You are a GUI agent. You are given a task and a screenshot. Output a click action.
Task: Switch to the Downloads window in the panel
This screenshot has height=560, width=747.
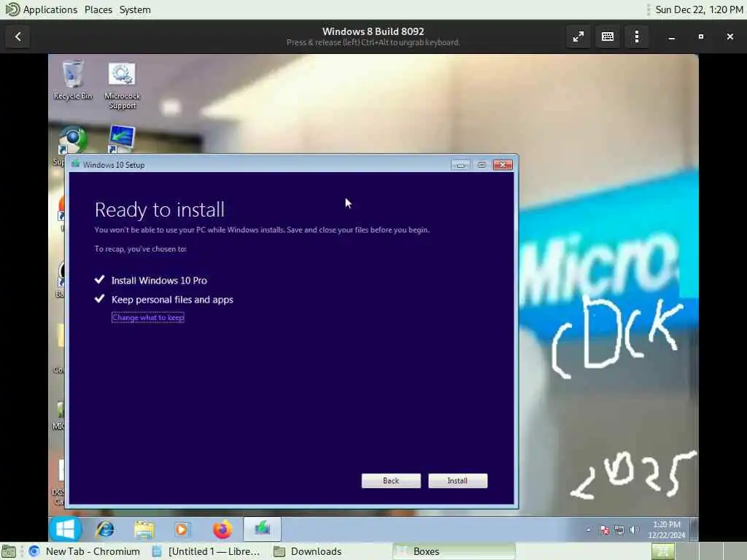[x=309, y=551]
